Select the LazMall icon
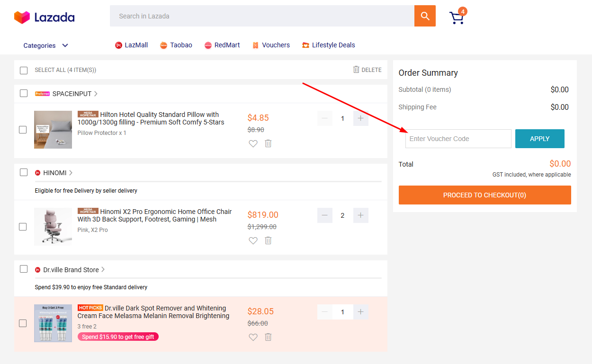 pyautogui.click(x=118, y=45)
